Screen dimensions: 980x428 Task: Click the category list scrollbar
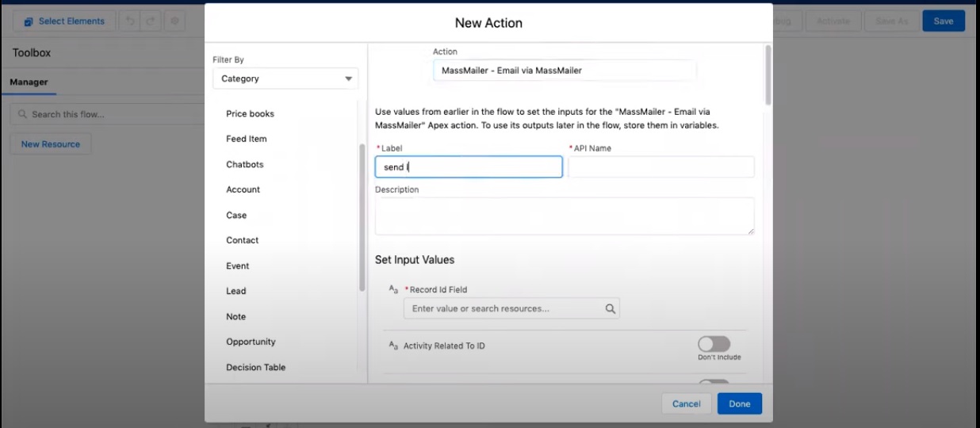click(362, 217)
